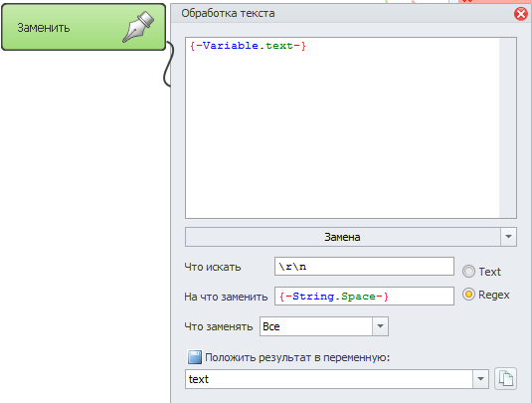Click the pen nib icon on Заменить block
This screenshot has width=532, height=403.
[138, 27]
